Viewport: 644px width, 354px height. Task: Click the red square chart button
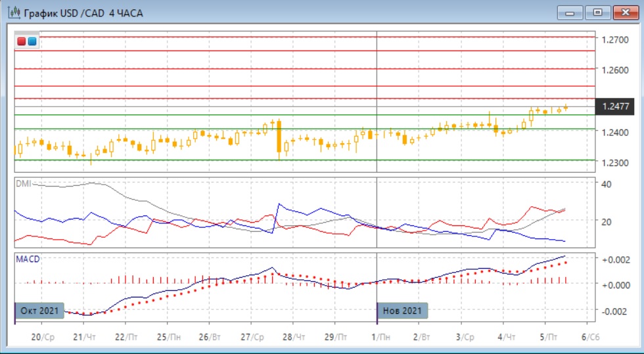point(22,42)
